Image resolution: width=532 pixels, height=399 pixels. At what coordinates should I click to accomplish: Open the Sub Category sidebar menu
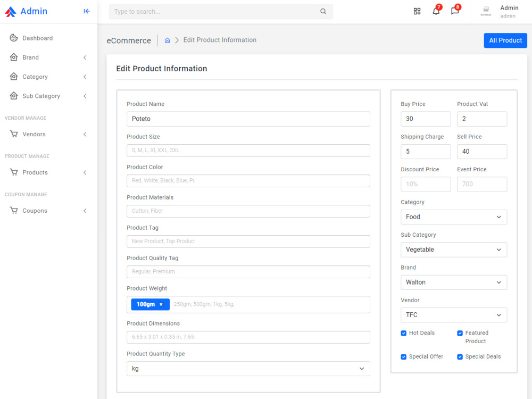pyautogui.click(x=48, y=96)
